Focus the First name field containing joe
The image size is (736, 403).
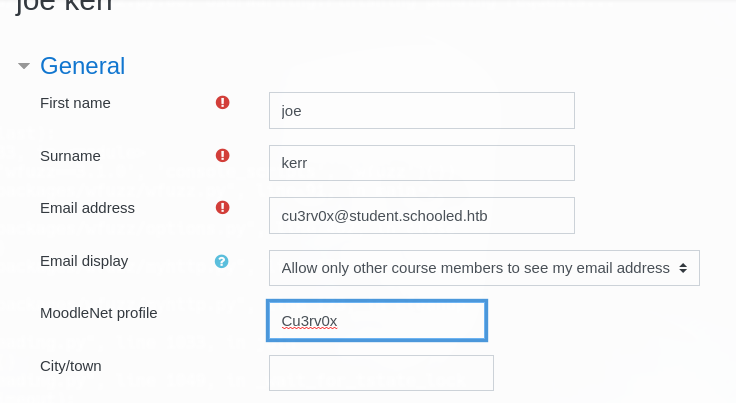point(422,111)
